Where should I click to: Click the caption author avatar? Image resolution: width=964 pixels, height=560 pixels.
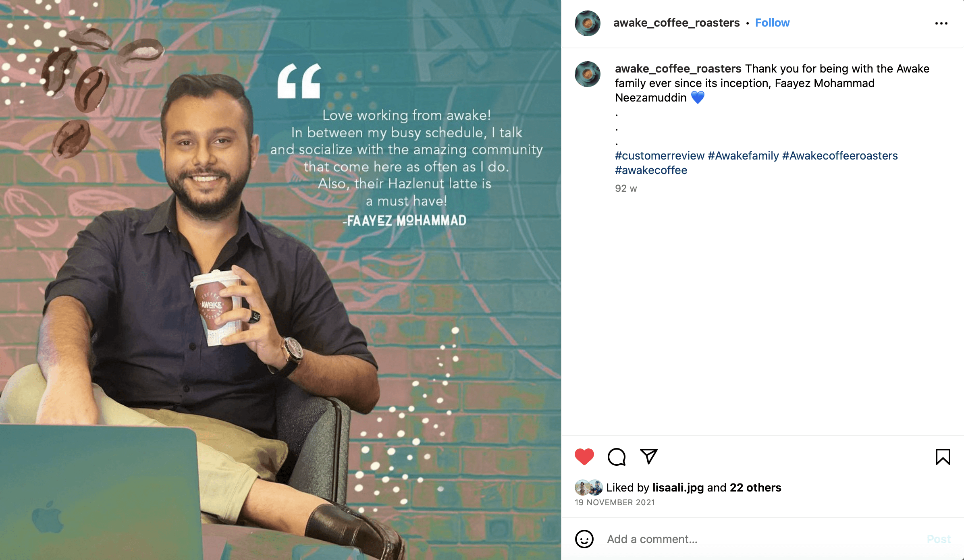coord(587,74)
